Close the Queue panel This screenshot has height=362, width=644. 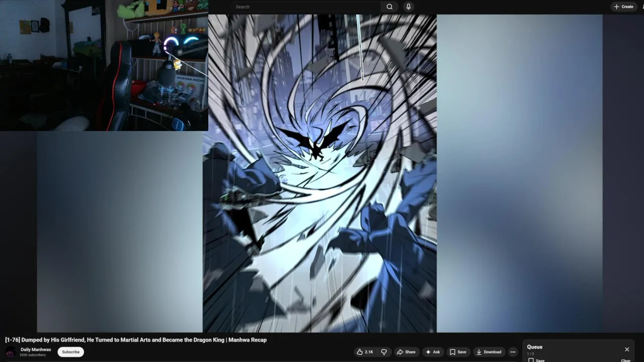coord(627,349)
